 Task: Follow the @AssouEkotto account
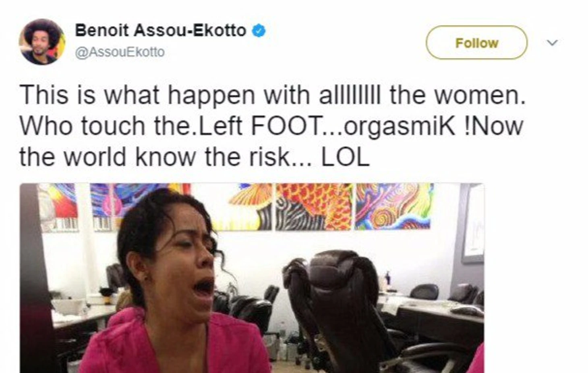pos(476,42)
